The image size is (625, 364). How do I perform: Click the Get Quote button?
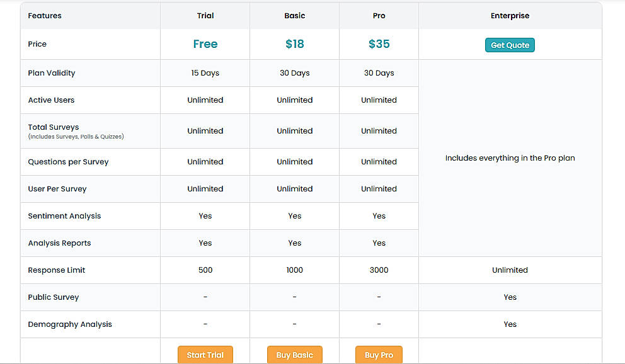tap(510, 45)
